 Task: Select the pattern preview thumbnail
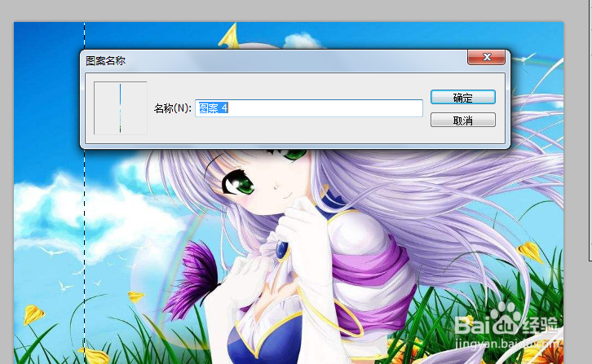pyautogui.click(x=121, y=108)
